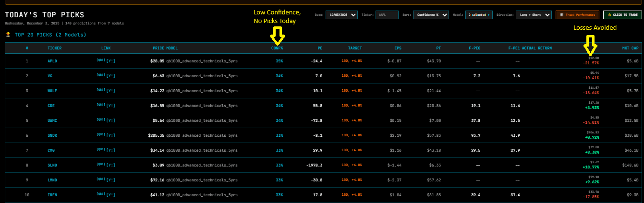Open the QB! link for LMND
This screenshot has height=203, width=644.
[x=100, y=180]
